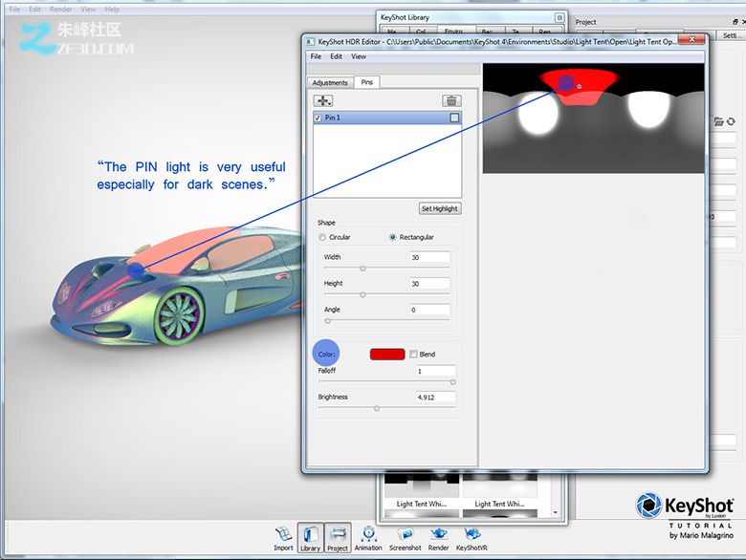Viewport: 746px width, 560px height.
Task: Click the Width slider handle
Action: (362, 269)
